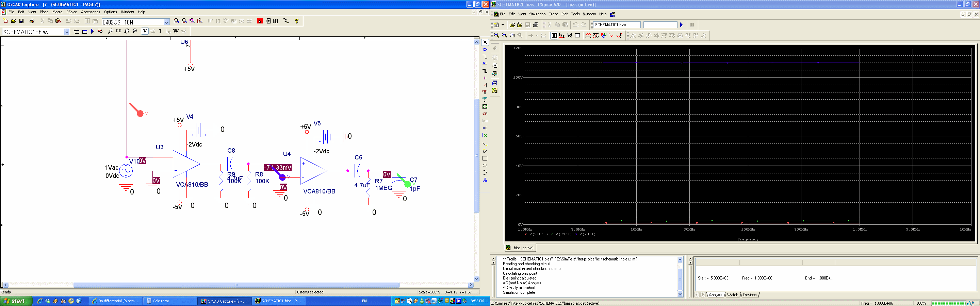Click Print icon in OrCAD Capture toolbar
The image size is (980, 306).
coord(32,21)
